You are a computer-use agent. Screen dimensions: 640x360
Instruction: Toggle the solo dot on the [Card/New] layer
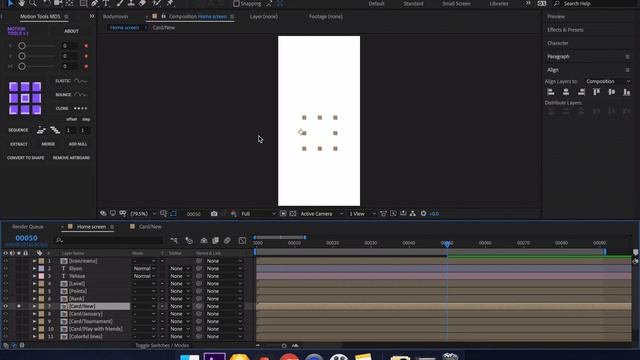point(19,306)
